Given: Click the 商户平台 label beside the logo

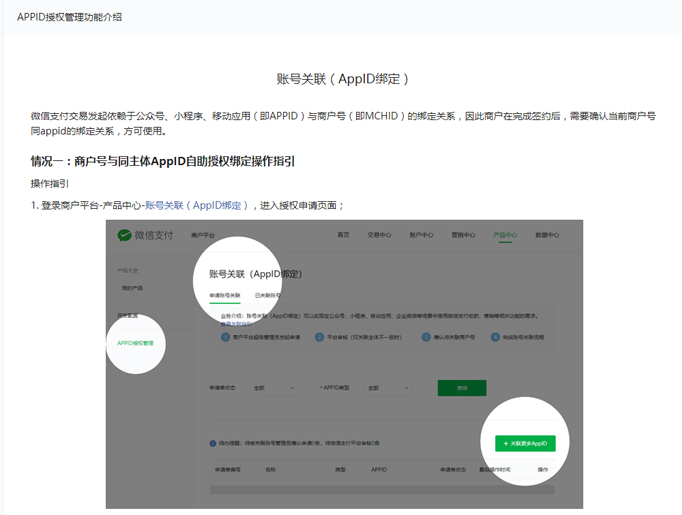Looking at the screenshot, I should tap(203, 235).
